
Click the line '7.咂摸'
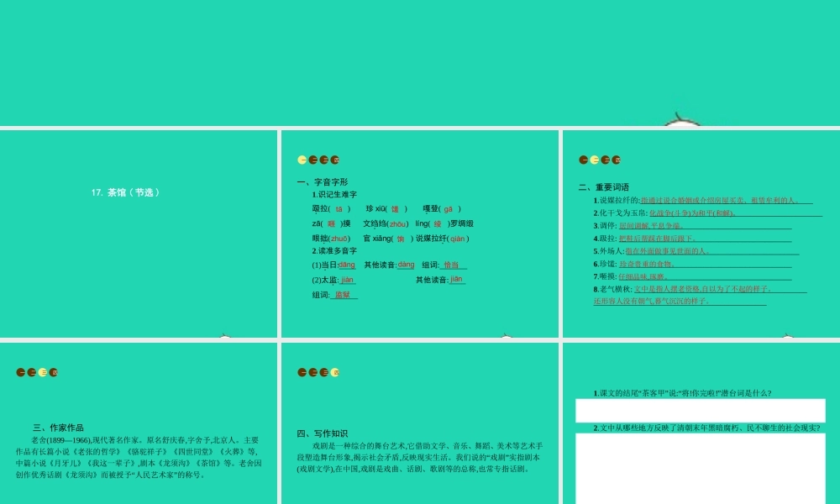click(x=692, y=276)
